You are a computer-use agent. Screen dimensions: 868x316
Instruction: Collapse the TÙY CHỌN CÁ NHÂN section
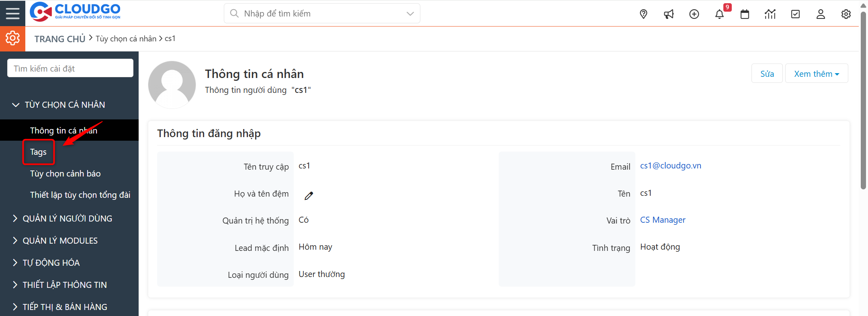point(16,105)
